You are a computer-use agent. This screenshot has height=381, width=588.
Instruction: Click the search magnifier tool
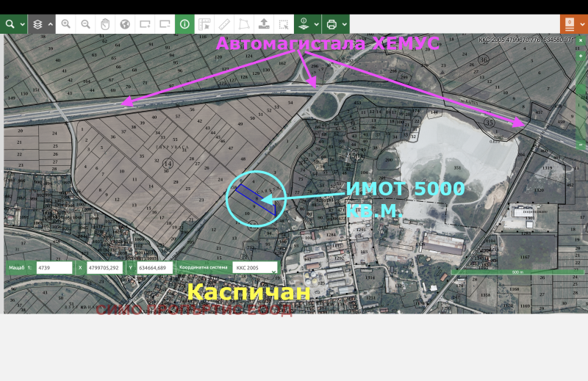[x=10, y=23]
